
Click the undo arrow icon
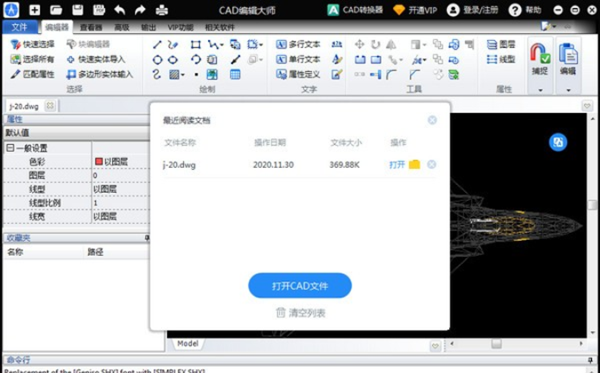pos(119,10)
